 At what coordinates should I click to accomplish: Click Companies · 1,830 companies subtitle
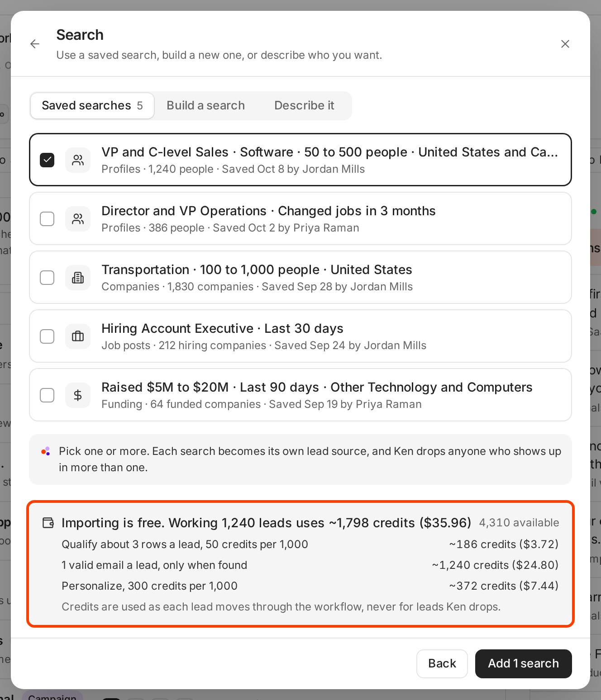coord(257,287)
